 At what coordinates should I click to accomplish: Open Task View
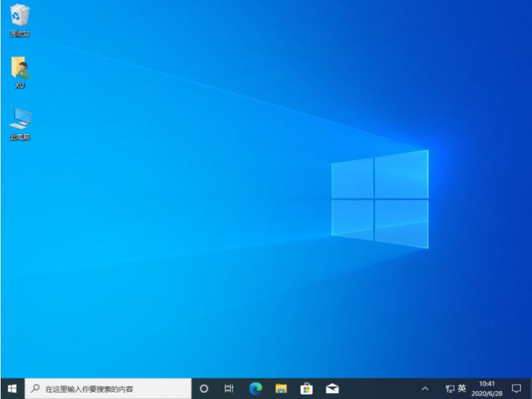(x=229, y=388)
